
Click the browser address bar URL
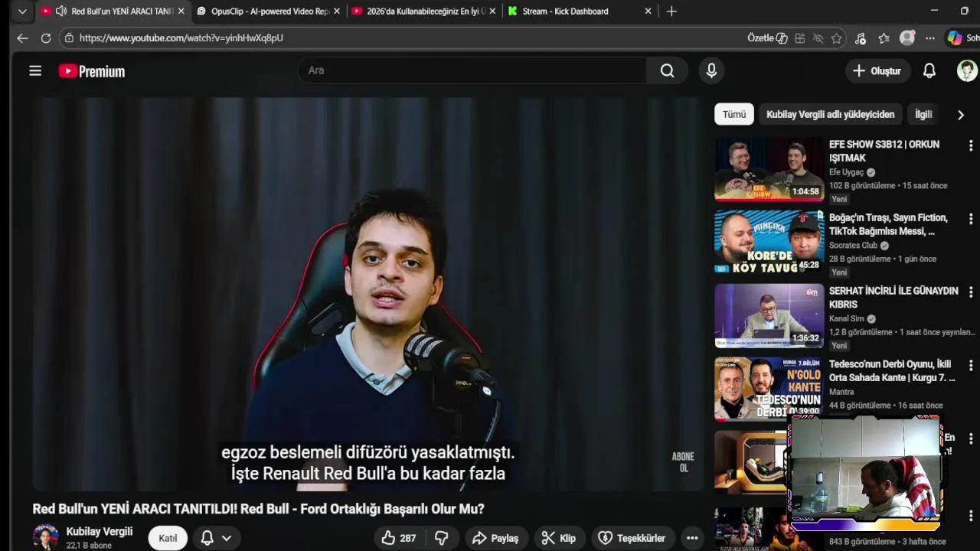point(181,37)
